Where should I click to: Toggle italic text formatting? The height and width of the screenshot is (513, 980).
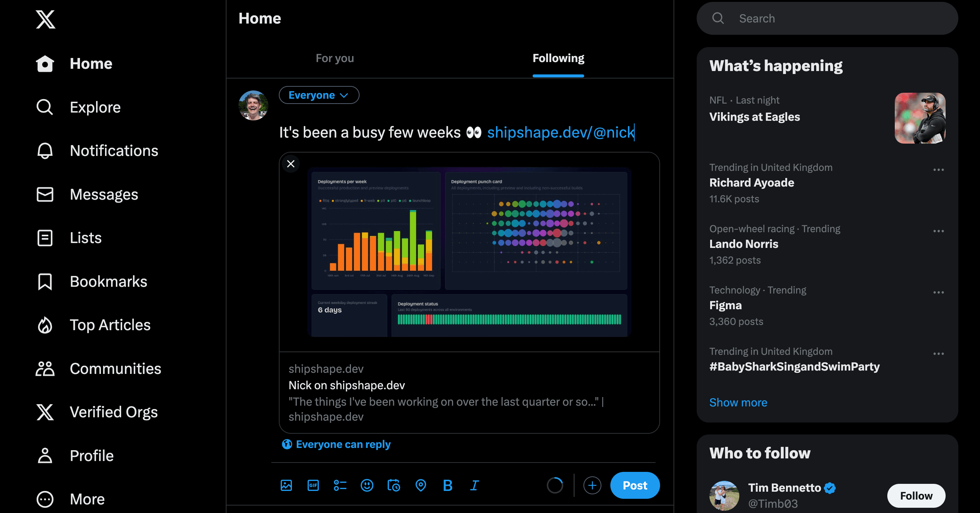(474, 485)
